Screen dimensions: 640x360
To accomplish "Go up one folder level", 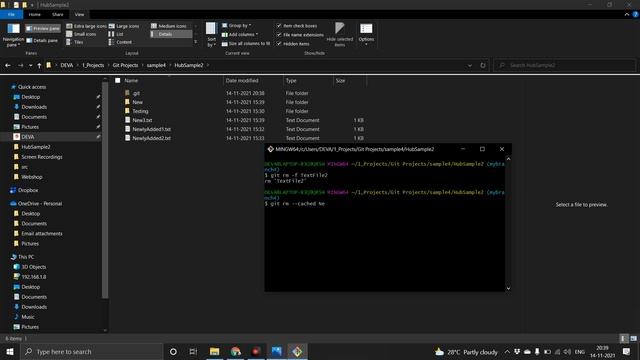I will pyautogui.click(x=39, y=65).
